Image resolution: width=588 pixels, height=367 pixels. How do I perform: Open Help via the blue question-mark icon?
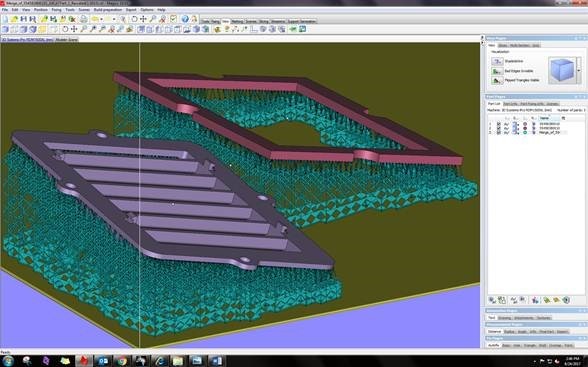[x=184, y=19]
